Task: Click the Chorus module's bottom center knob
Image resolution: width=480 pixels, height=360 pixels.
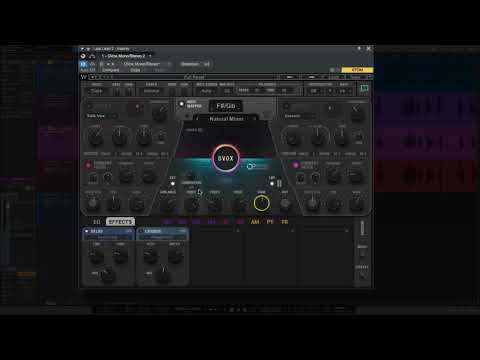Action: [x=163, y=275]
